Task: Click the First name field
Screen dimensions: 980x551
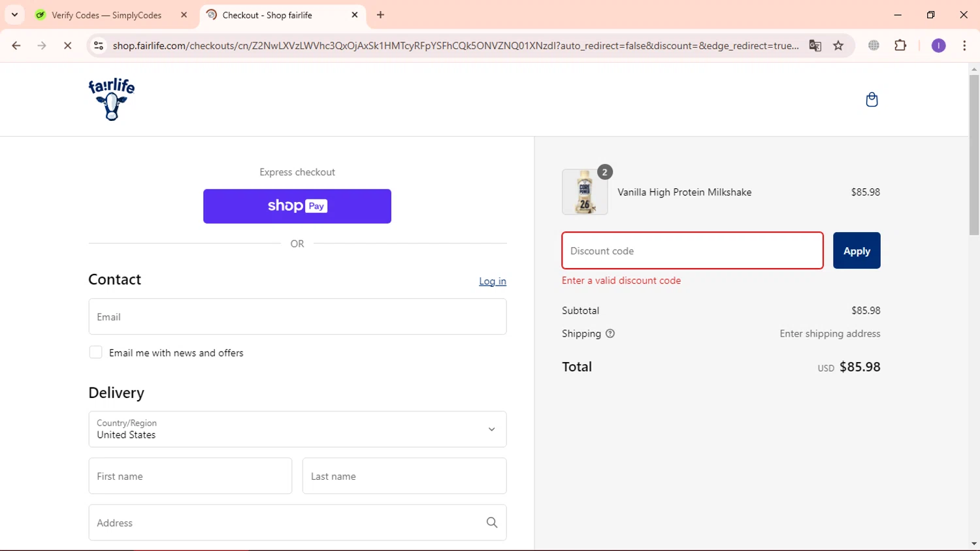Action: [190, 476]
